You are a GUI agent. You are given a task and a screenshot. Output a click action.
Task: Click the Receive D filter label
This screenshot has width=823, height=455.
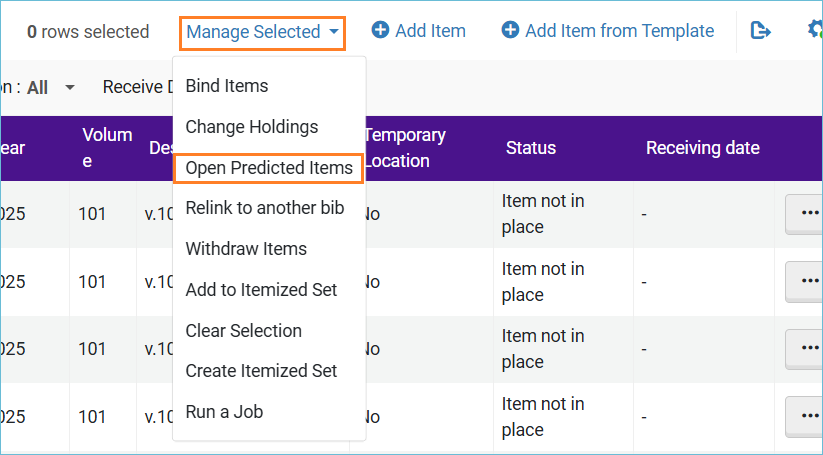coord(139,87)
